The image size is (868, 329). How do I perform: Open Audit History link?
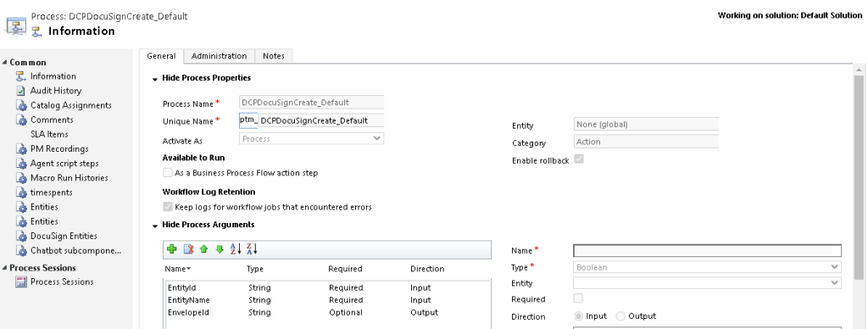[56, 91]
